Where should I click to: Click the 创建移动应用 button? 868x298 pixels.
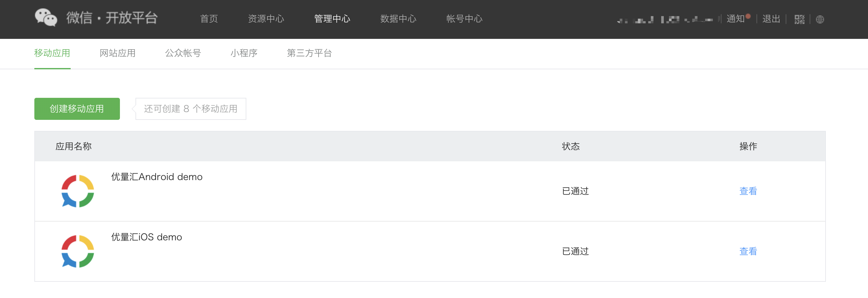click(x=77, y=109)
